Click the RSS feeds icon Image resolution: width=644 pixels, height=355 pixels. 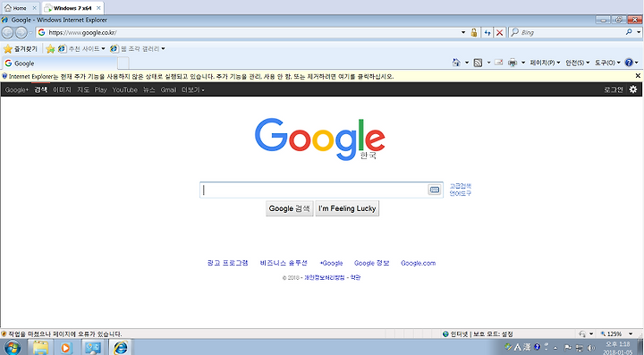pos(478,63)
